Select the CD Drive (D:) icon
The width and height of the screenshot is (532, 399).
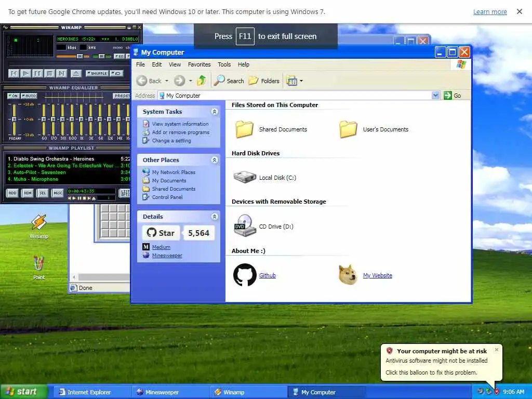coord(244,225)
